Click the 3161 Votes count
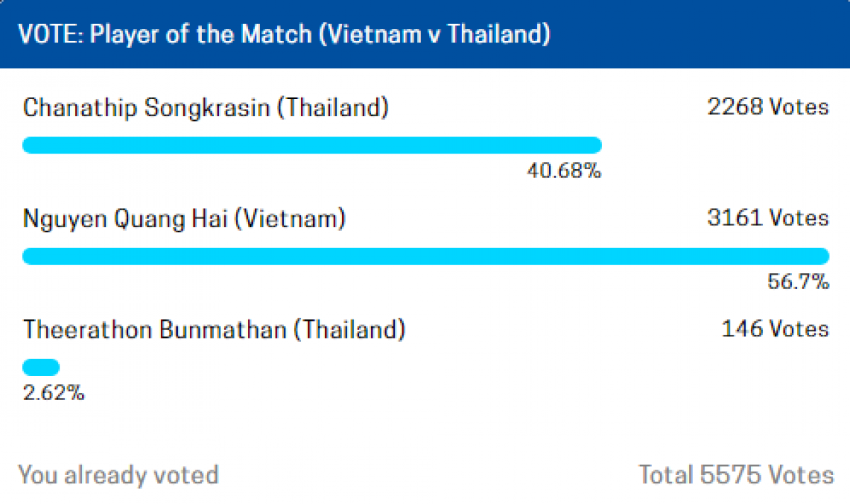This screenshot has height=504, width=850. pyautogui.click(x=768, y=218)
